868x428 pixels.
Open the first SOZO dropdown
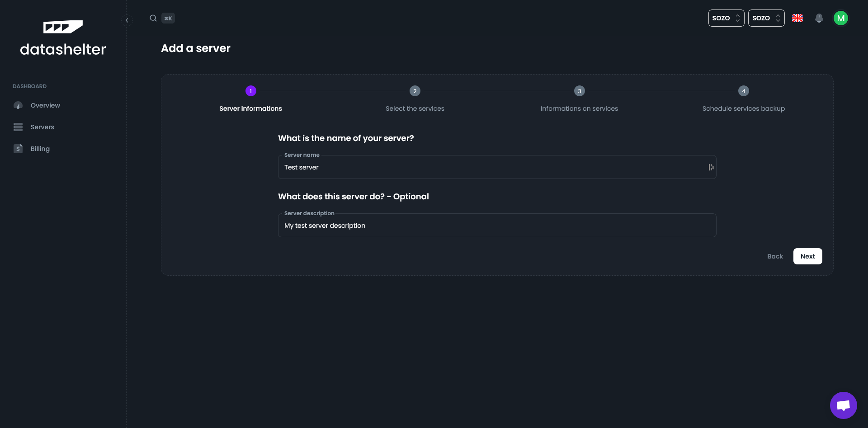(726, 18)
